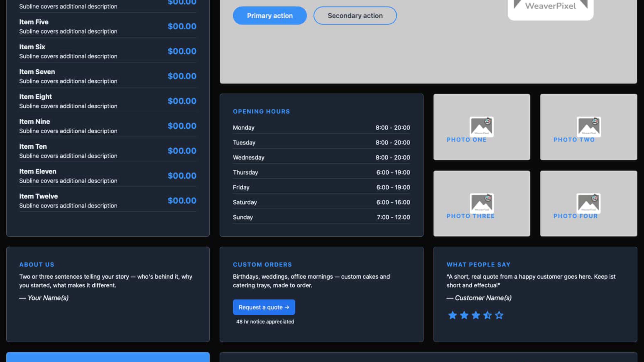Image resolution: width=644 pixels, height=362 pixels.
Task: Click the $00.00 price of Item Nine
Action: point(182,126)
